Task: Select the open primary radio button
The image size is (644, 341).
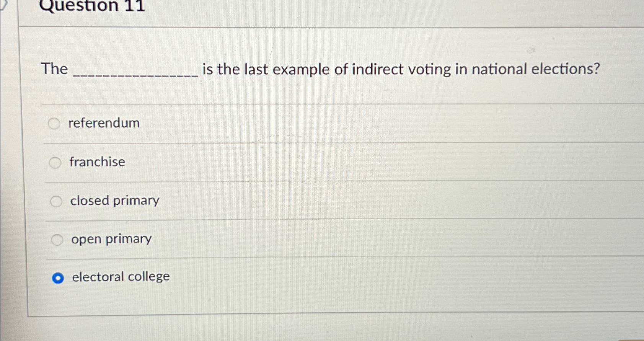Action: click(x=57, y=240)
